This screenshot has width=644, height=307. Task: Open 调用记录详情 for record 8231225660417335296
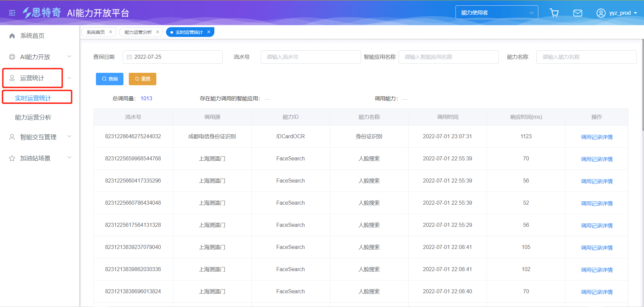point(597,181)
